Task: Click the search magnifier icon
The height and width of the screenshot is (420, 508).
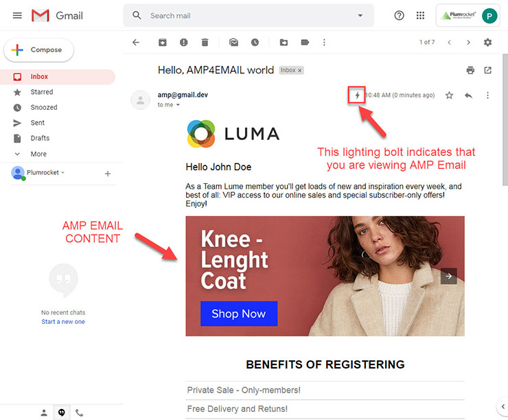Action: click(137, 15)
